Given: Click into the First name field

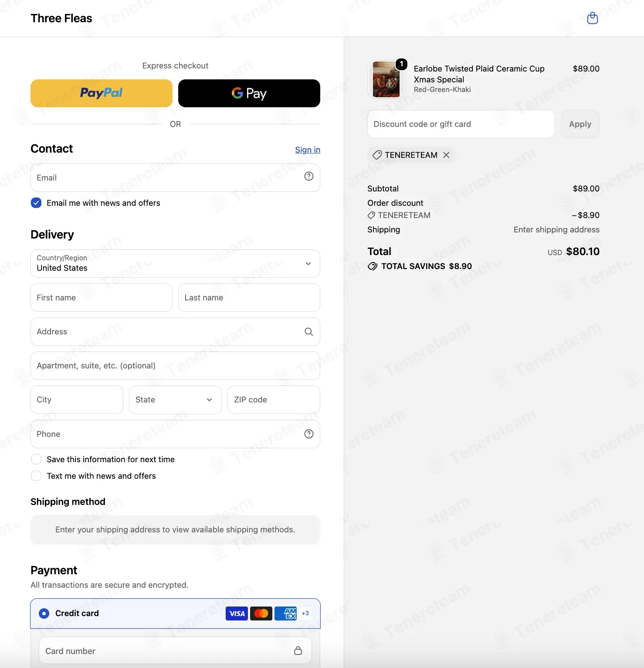Looking at the screenshot, I should coord(102,297).
